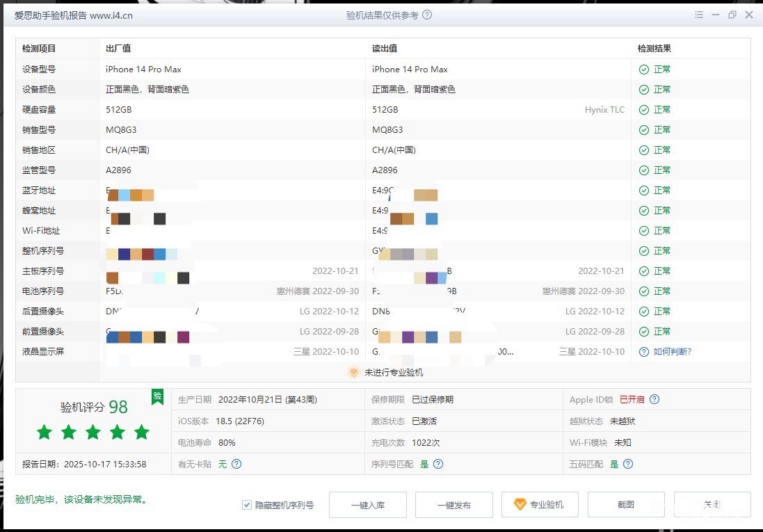Click the help icon beside 验机结果仅供参考
The height and width of the screenshot is (532, 763).
(x=427, y=15)
